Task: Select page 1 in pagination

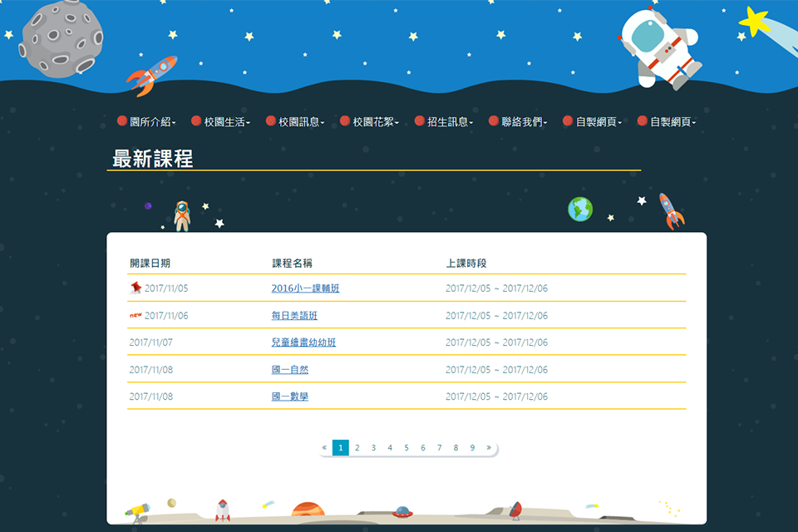Action: [341, 447]
